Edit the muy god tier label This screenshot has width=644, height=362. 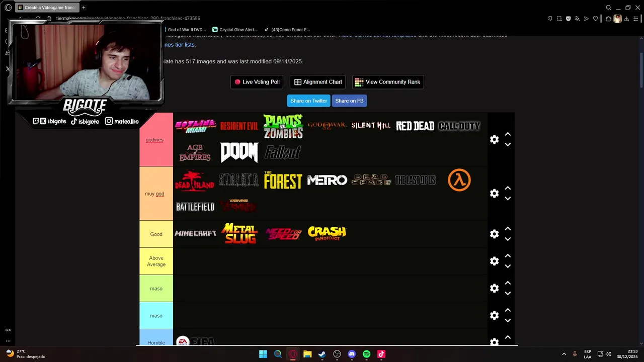[x=154, y=194]
